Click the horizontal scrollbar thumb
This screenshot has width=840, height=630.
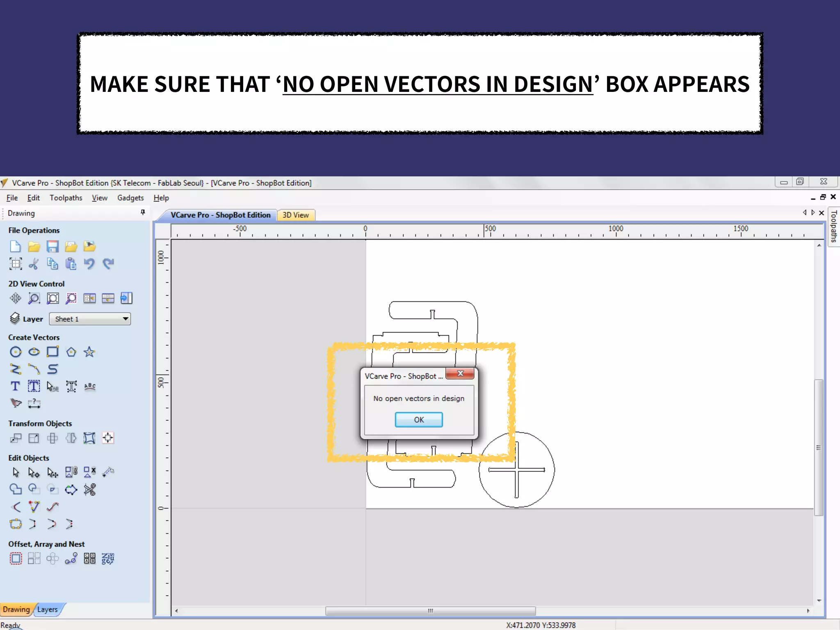(x=430, y=611)
